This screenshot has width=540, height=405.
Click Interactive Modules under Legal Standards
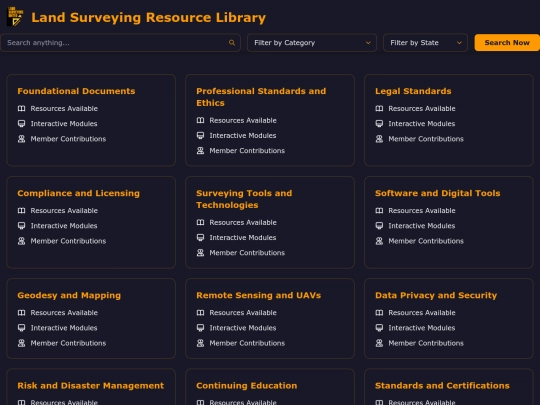422,124
